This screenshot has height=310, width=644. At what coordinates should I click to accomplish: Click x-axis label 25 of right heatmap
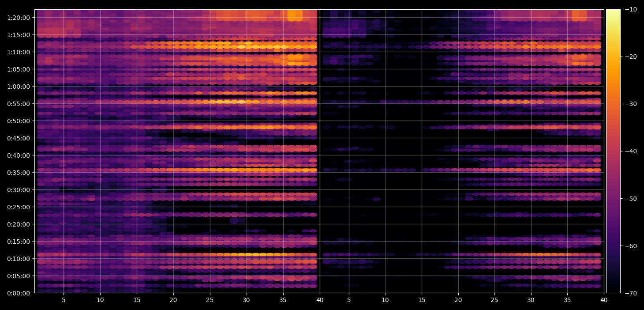point(494,300)
